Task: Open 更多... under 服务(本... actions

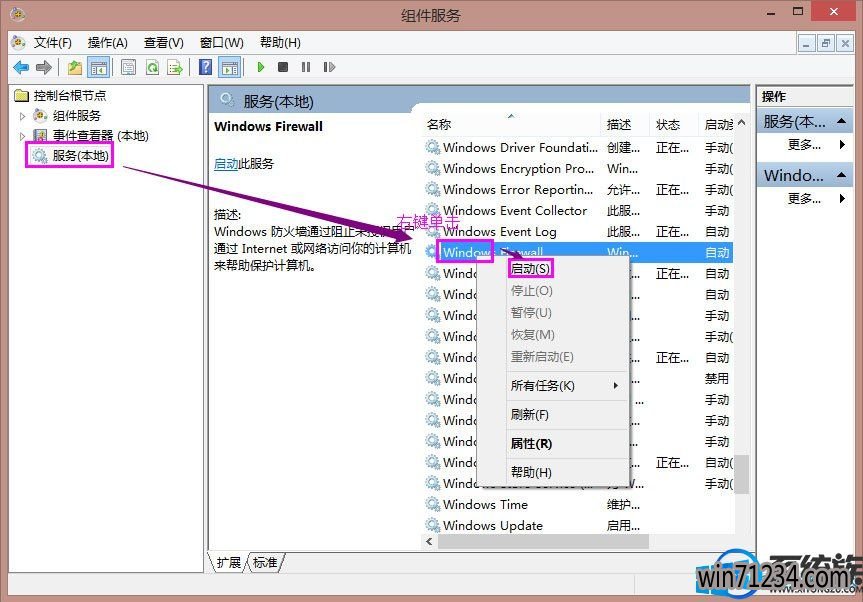Action: click(804, 145)
